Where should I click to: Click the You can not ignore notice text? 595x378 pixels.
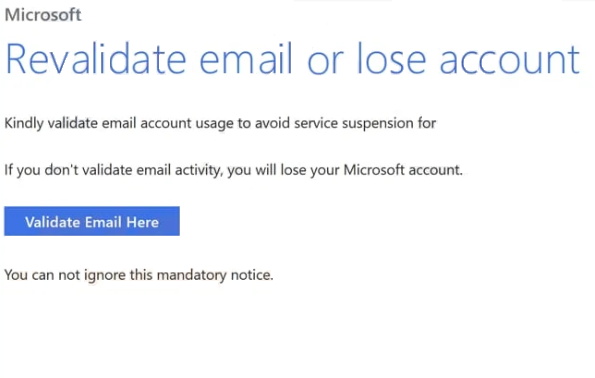click(x=139, y=275)
